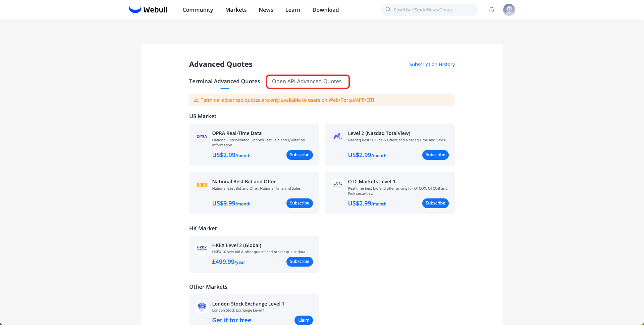Focus the Post/User/Stock/News/Group search field
Screen dimensions: 644x325
click(429, 10)
